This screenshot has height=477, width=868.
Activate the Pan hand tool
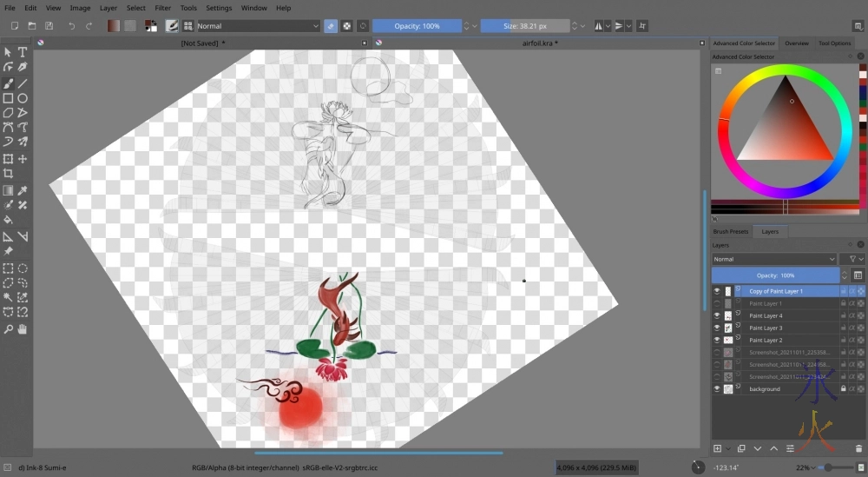23,329
